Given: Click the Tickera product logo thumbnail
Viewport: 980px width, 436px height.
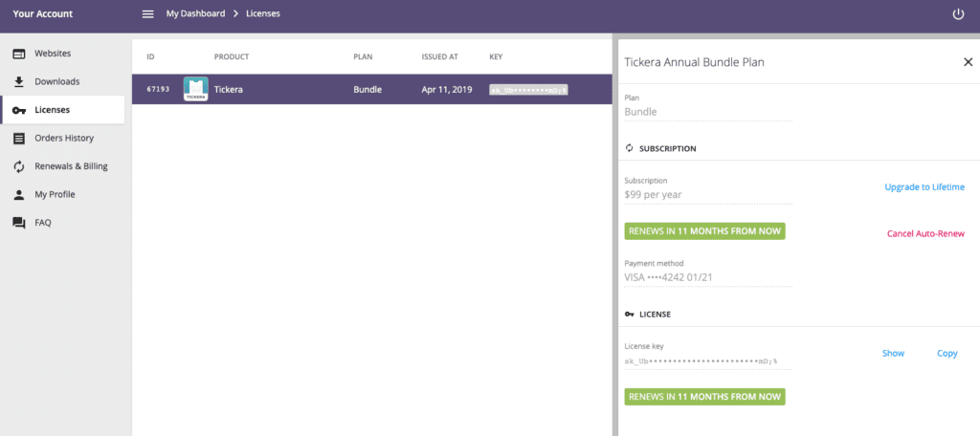Looking at the screenshot, I should point(195,89).
